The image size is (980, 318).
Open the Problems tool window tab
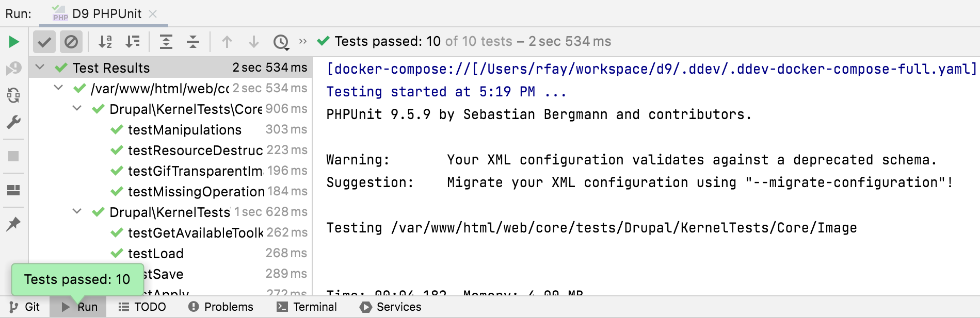pos(221,307)
